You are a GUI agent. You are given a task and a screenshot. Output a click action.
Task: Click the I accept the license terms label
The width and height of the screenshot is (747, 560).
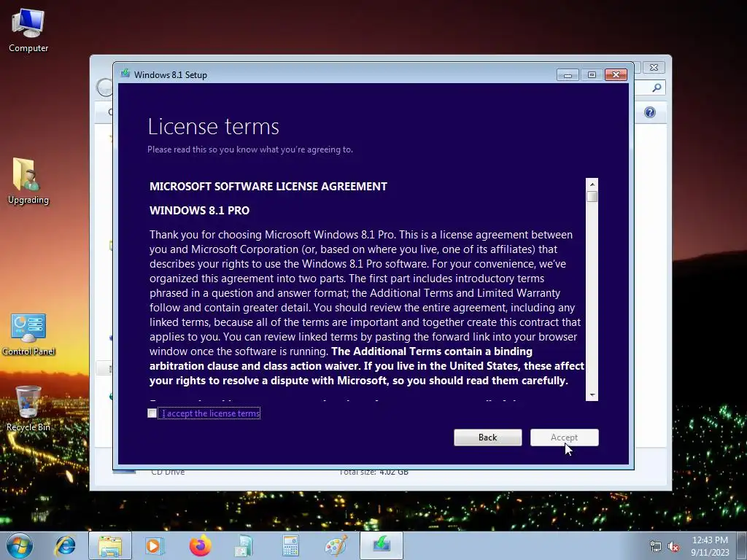click(211, 413)
